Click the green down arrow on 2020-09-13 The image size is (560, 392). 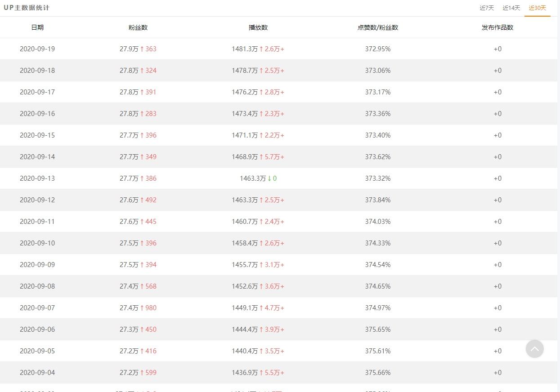pyautogui.click(x=269, y=178)
